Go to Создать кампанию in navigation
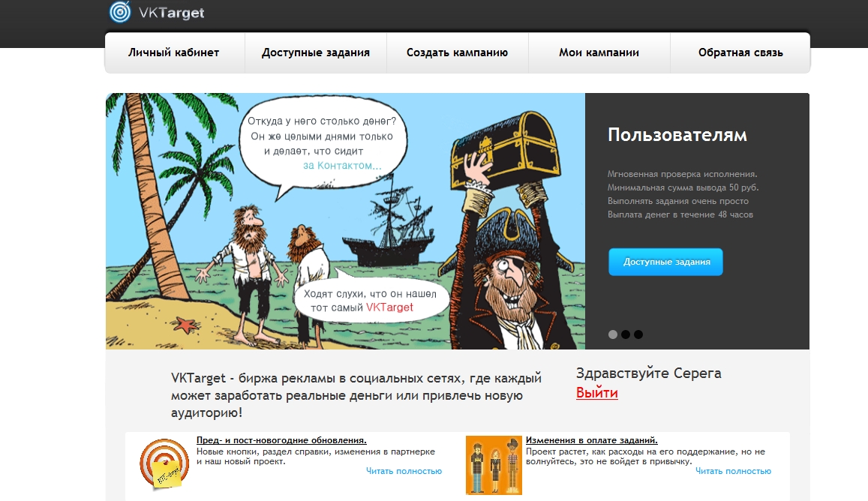The width and height of the screenshot is (868, 501). click(457, 52)
